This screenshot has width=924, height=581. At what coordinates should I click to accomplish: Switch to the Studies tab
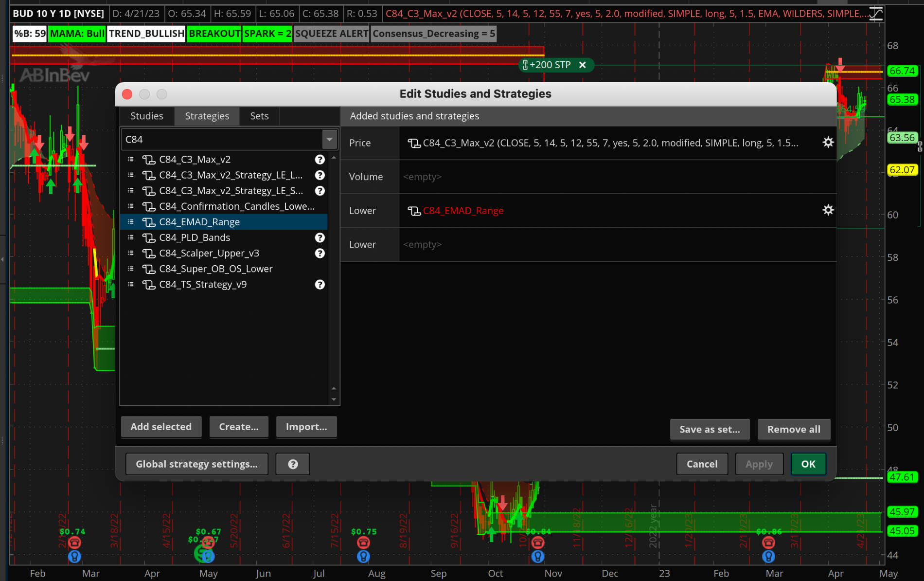click(147, 116)
